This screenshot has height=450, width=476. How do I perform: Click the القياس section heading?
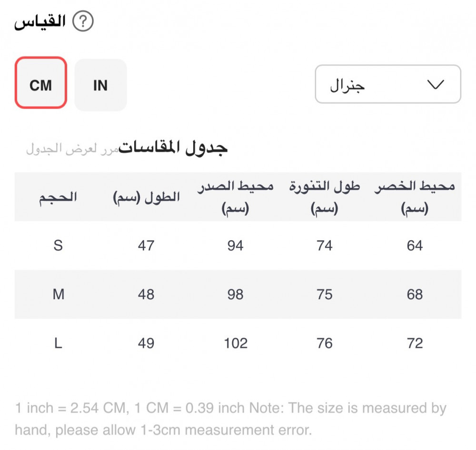coord(40,22)
